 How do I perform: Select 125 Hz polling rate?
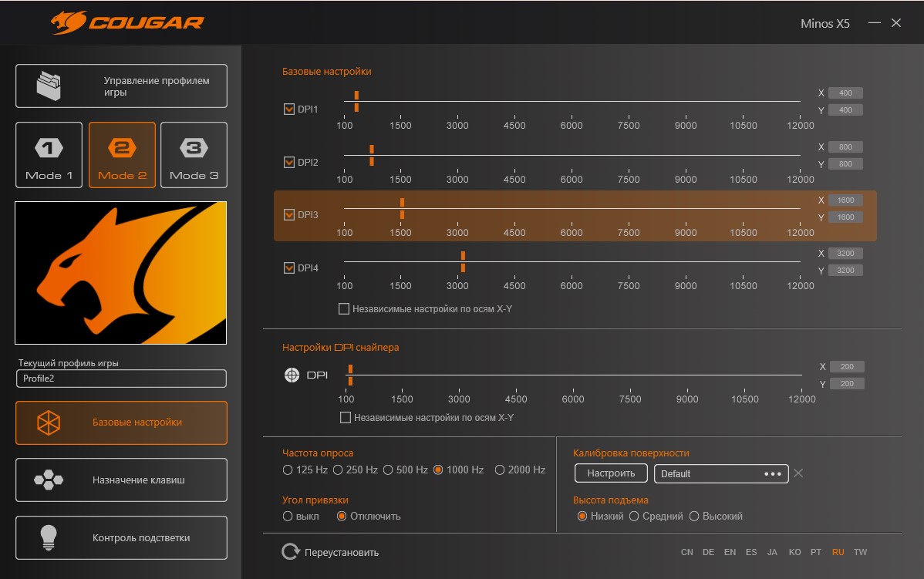click(288, 470)
